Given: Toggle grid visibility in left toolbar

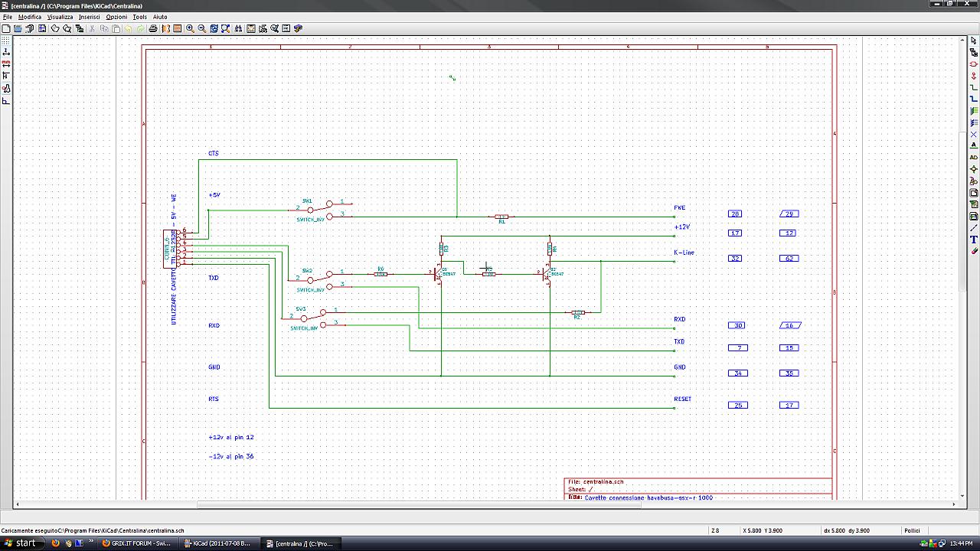Looking at the screenshot, I should pos(6,40).
